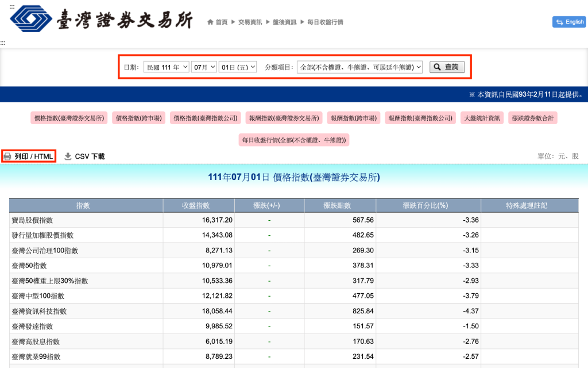Screen dimensions: 588x368
Task: Open 盤後資訊 breadcrumb link
Action: coord(285,22)
